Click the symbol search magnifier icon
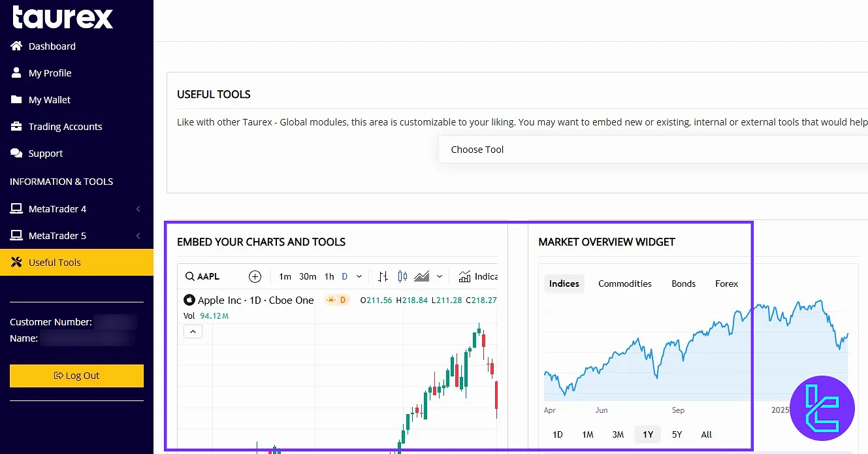This screenshot has height=454, width=868. (x=189, y=276)
